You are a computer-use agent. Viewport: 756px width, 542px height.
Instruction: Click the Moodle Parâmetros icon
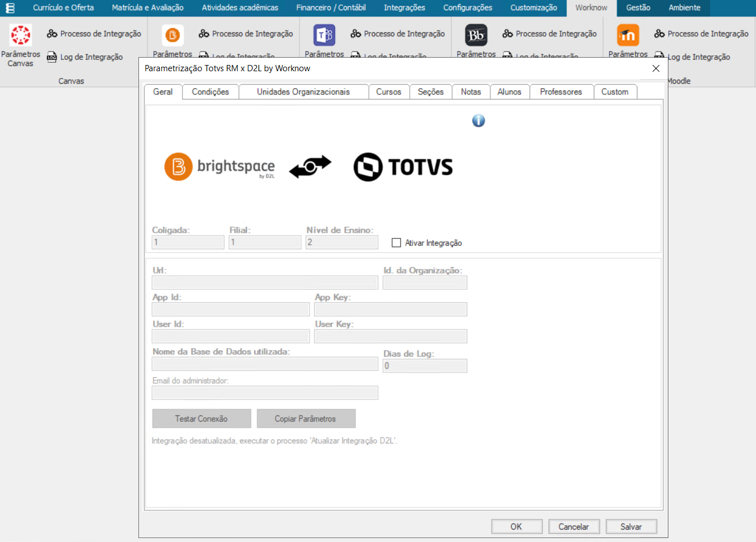(x=628, y=35)
